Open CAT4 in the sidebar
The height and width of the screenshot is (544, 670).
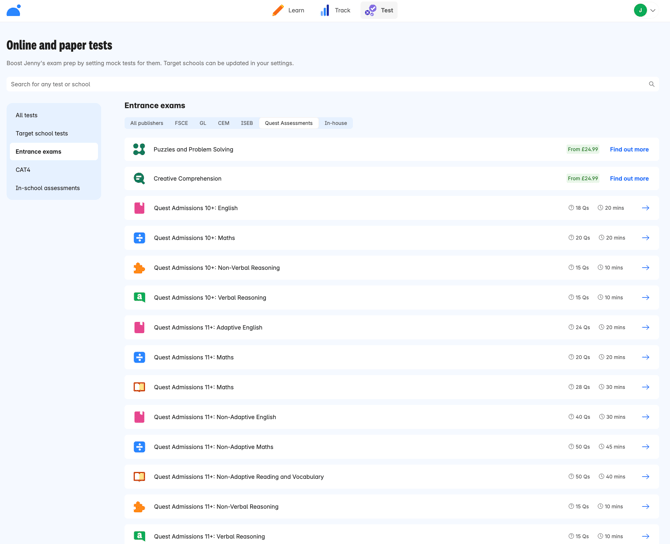click(54, 170)
